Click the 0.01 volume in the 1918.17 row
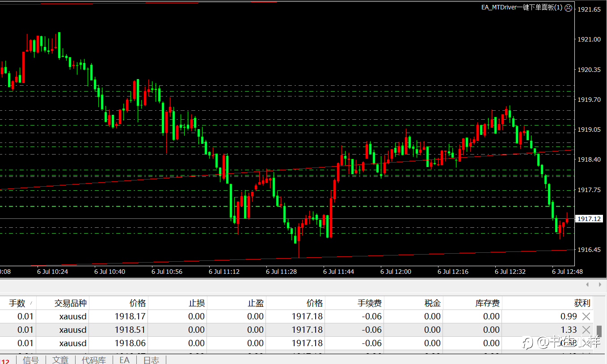Screen dimensions: 607x364 tap(25, 317)
